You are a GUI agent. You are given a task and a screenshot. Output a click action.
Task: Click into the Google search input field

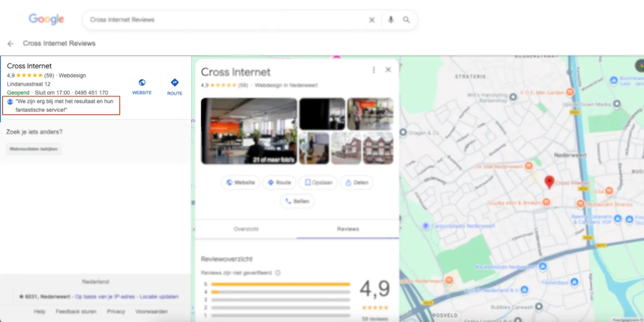pos(223,20)
